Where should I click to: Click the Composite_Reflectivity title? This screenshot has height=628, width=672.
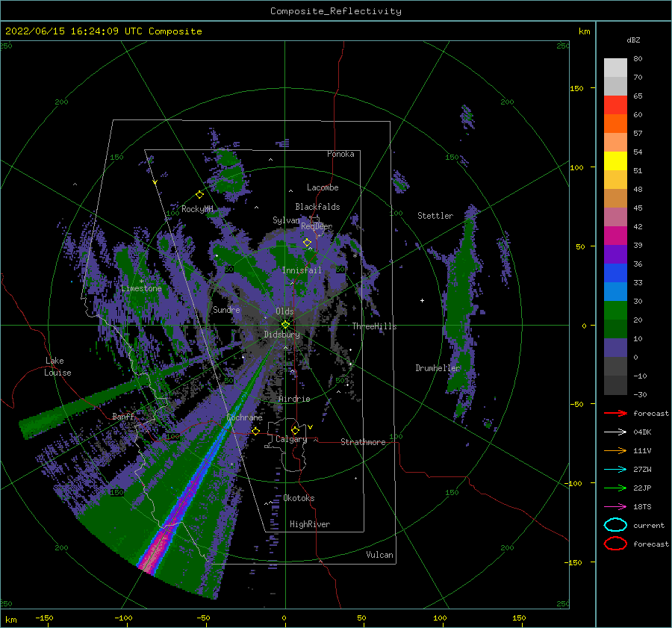click(335, 11)
